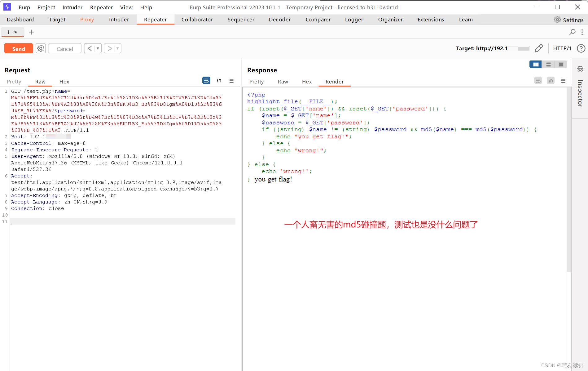Show request in Pretty view
Screen dimensions: 588x371
pyautogui.click(x=14, y=82)
